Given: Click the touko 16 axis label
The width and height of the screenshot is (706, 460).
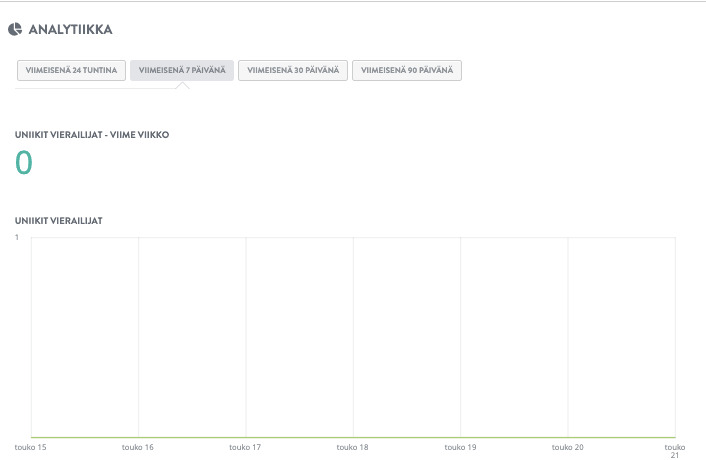Looking at the screenshot, I should 137,447.
